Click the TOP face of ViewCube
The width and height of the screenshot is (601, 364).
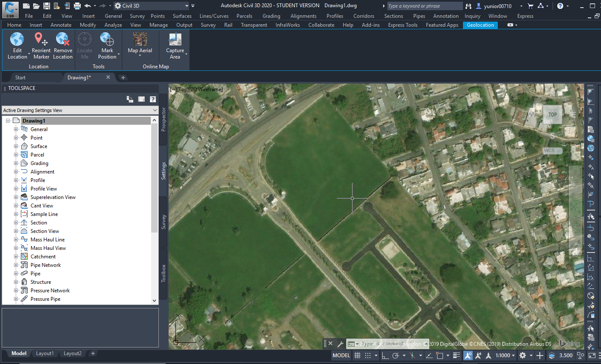(x=552, y=115)
